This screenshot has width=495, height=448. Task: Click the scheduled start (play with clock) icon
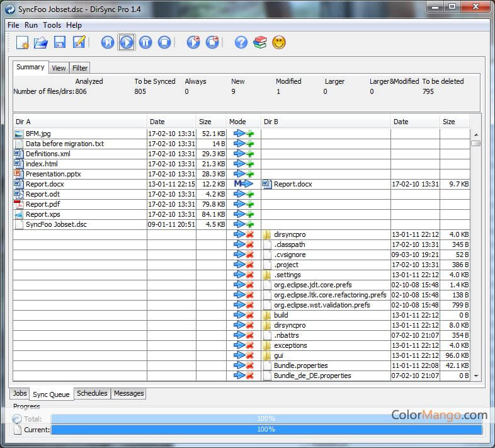click(x=193, y=42)
